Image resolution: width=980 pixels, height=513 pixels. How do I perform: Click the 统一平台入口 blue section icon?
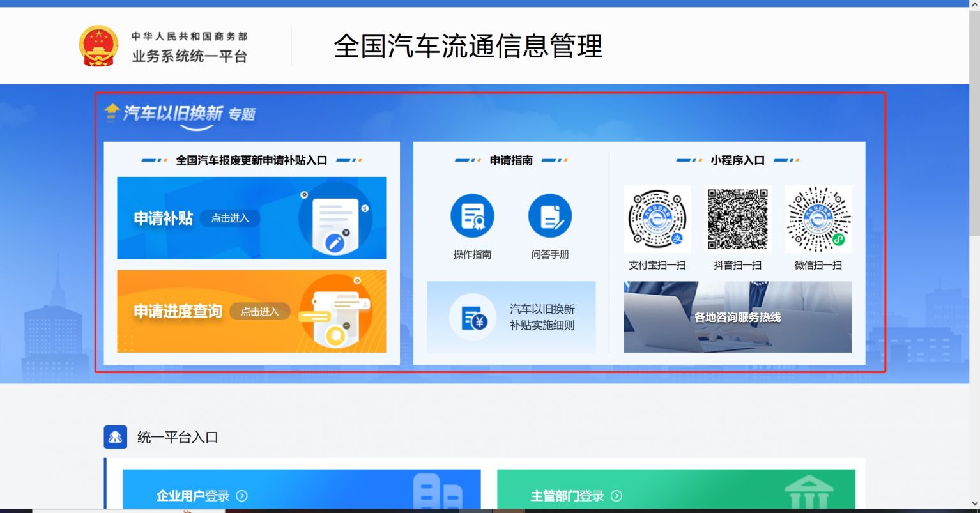[x=116, y=438]
